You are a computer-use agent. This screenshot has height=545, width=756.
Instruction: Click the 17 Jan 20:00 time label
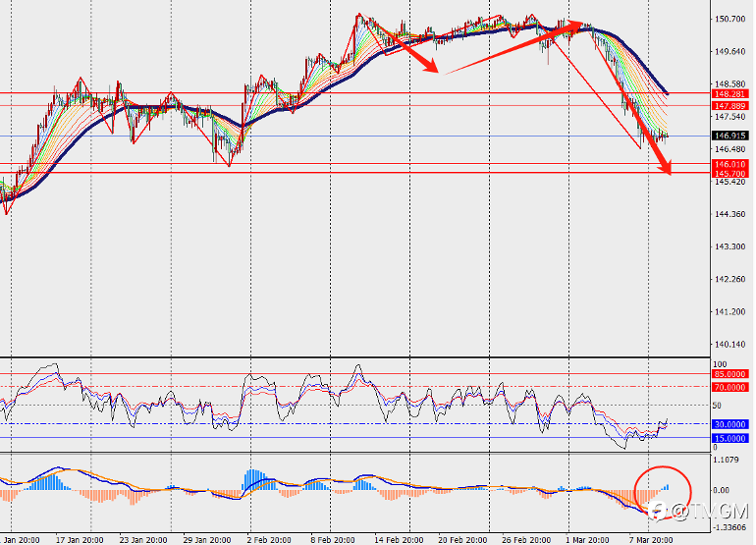80,540
